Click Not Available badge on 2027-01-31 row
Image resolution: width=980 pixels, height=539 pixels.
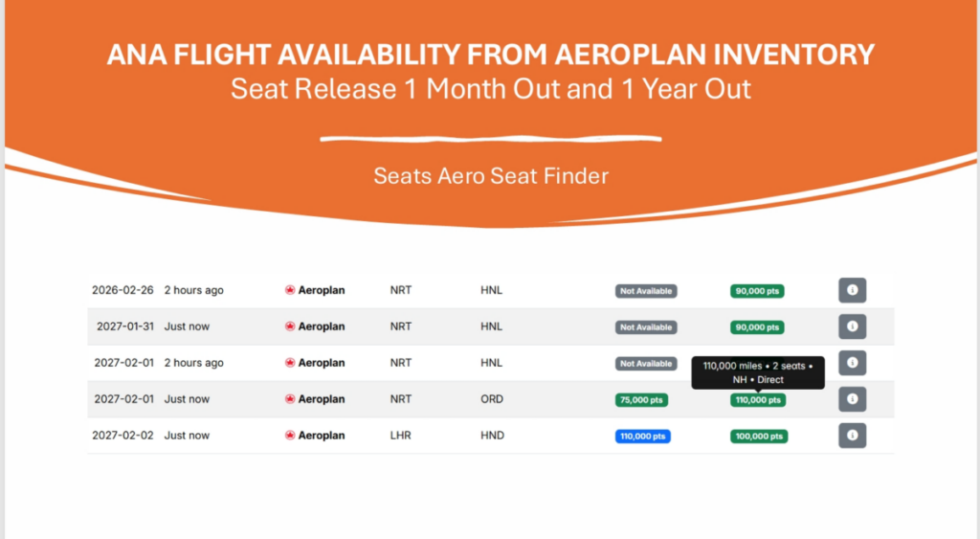click(x=646, y=327)
